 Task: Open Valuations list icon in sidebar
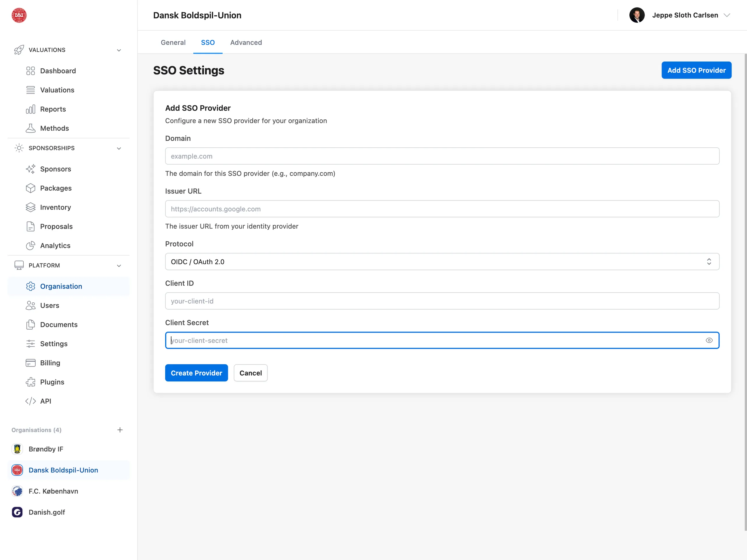(x=30, y=90)
